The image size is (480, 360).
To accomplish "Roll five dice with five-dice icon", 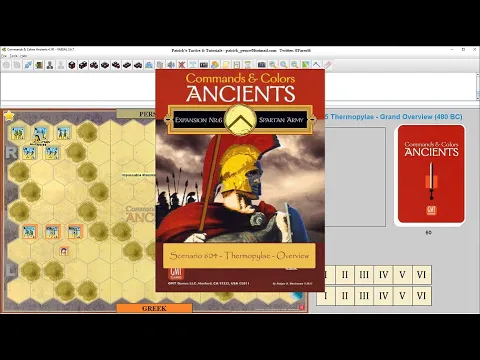I will click(116, 65).
